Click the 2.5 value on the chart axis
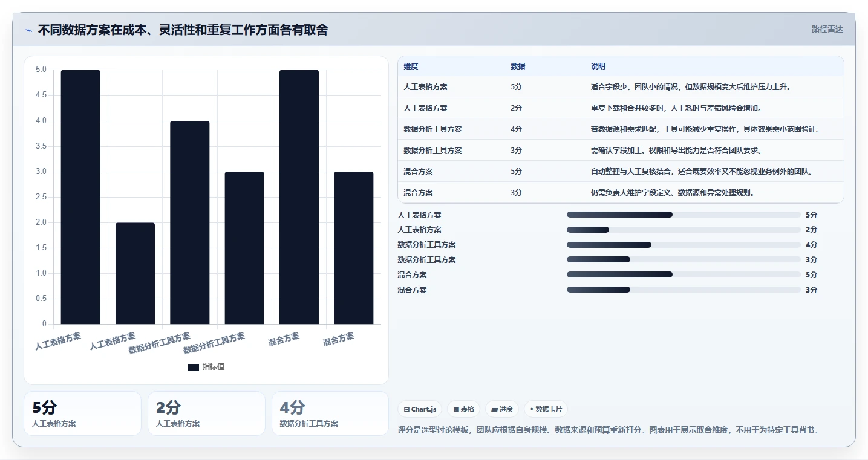868x460 pixels. (x=41, y=197)
